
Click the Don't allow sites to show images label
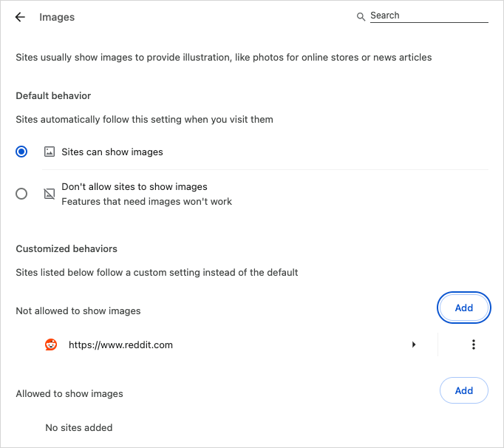134,187
